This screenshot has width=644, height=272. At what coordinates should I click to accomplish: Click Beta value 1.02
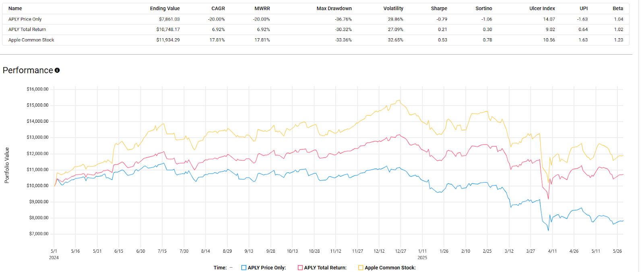pyautogui.click(x=619, y=29)
